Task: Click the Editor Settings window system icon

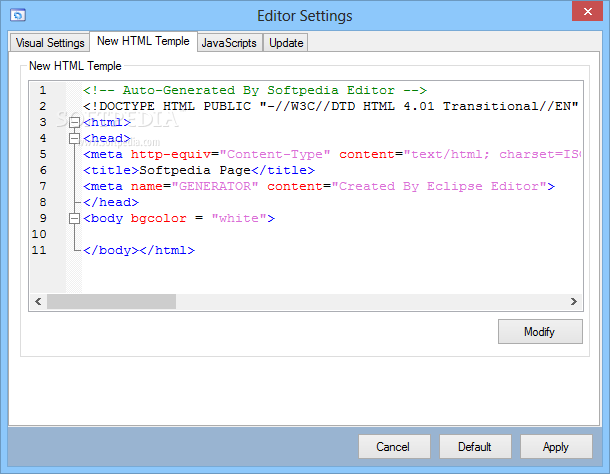Action: point(18,15)
